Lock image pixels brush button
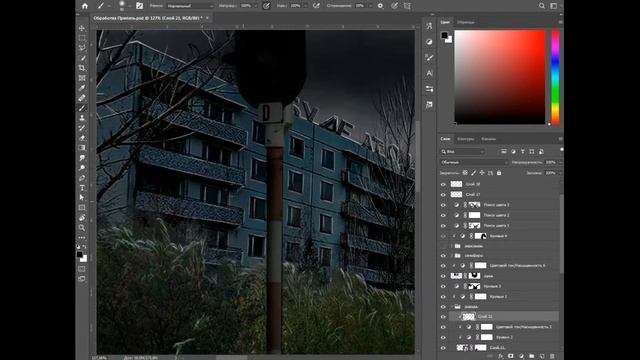Image resolution: width=640 pixels, height=360 pixels. [x=473, y=173]
